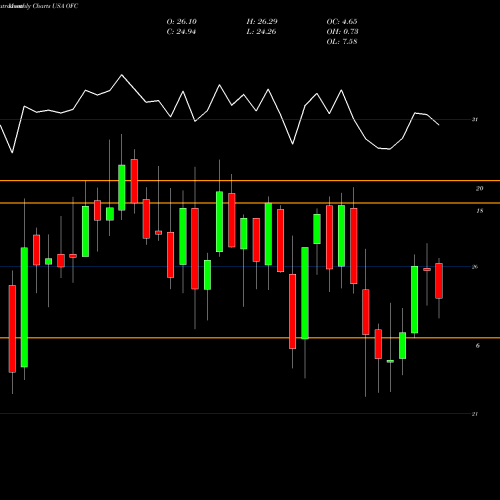
Task: Click the last point of the white indicator line
Action: (439, 125)
